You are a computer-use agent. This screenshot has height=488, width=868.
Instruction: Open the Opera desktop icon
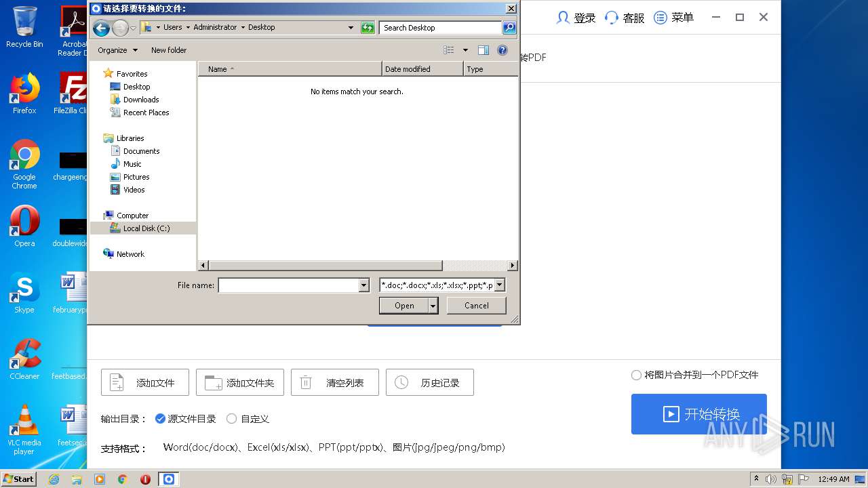point(24,226)
